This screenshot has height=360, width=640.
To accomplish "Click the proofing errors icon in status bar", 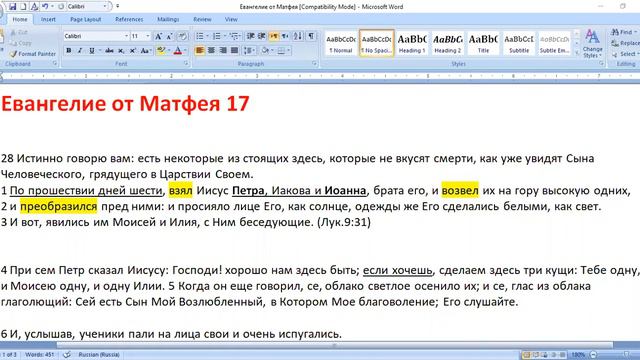I will tap(67, 354).
